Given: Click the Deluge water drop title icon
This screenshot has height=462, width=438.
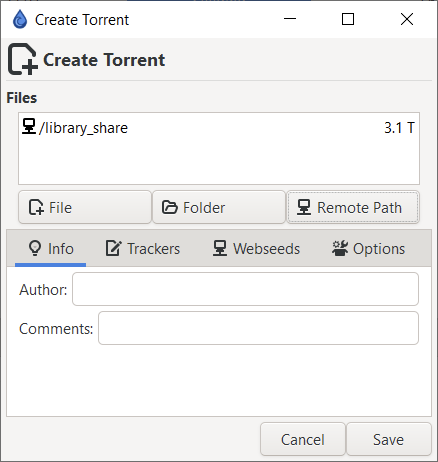Looking at the screenshot, I should (20, 19).
